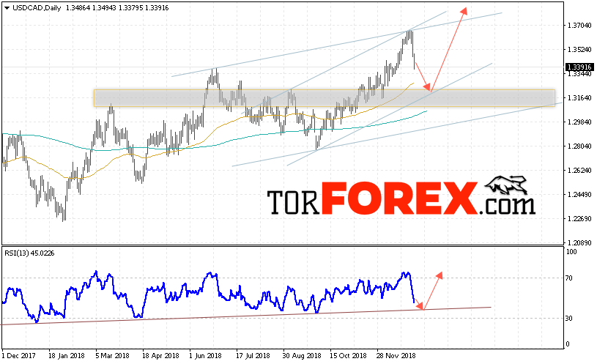The height and width of the screenshot is (364, 597).
Task: Click the RSI 70 level label
Action: click(x=569, y=278)
